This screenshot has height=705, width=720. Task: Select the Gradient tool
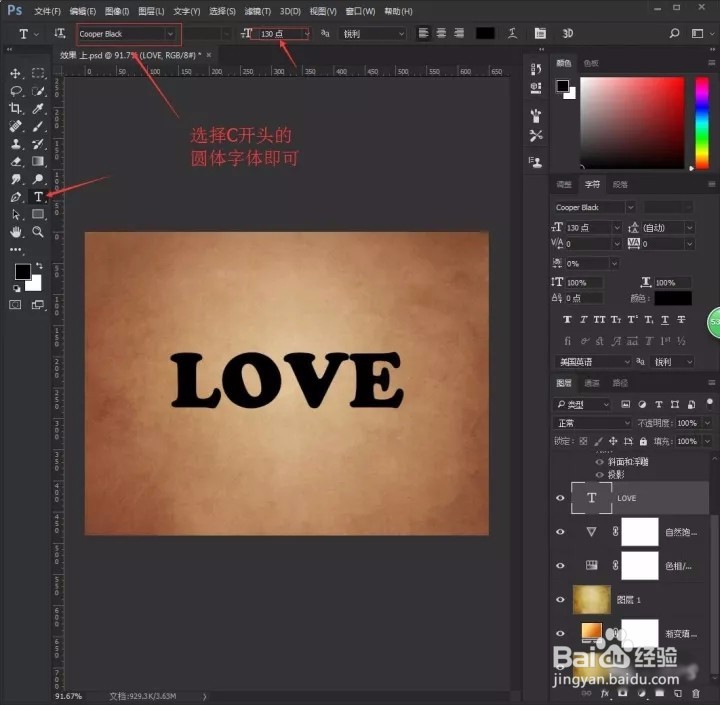click(38, 161)
